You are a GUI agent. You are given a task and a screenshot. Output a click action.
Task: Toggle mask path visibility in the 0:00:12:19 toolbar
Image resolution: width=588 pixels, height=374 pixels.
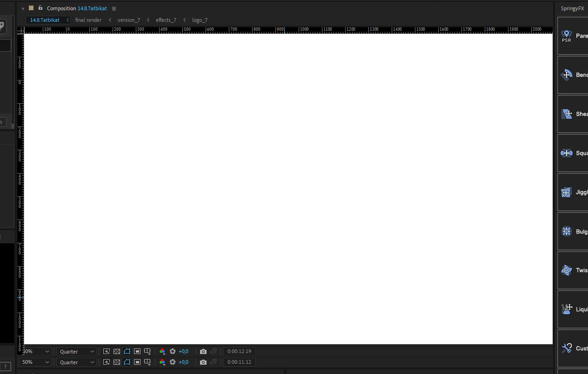click(x=127, y=351)
